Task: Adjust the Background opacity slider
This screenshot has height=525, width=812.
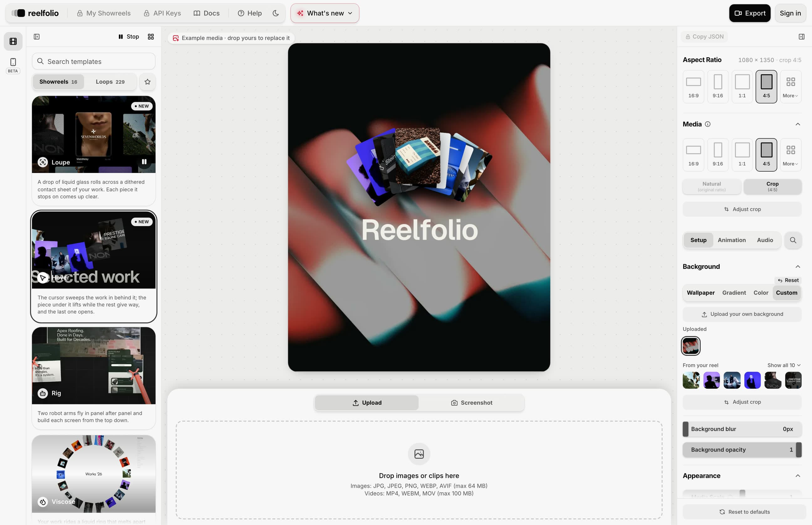Action: click(x=742, y=450)
